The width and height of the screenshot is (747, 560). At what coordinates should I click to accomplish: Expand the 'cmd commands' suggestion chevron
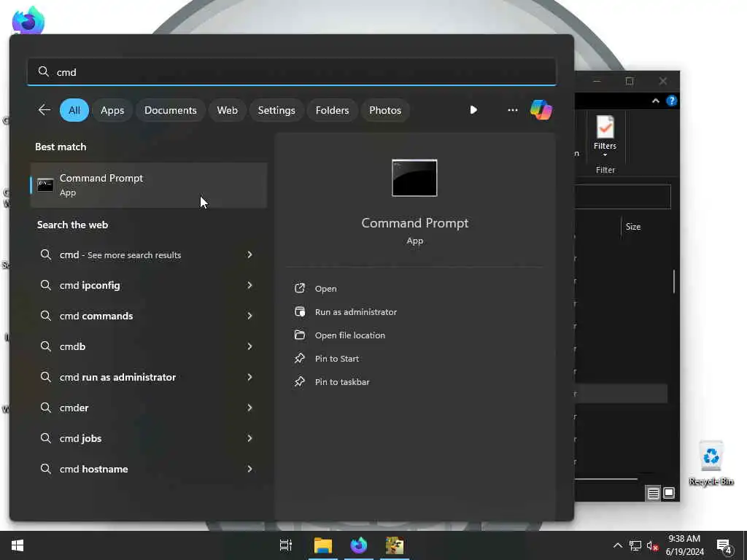tap(249, 316)
